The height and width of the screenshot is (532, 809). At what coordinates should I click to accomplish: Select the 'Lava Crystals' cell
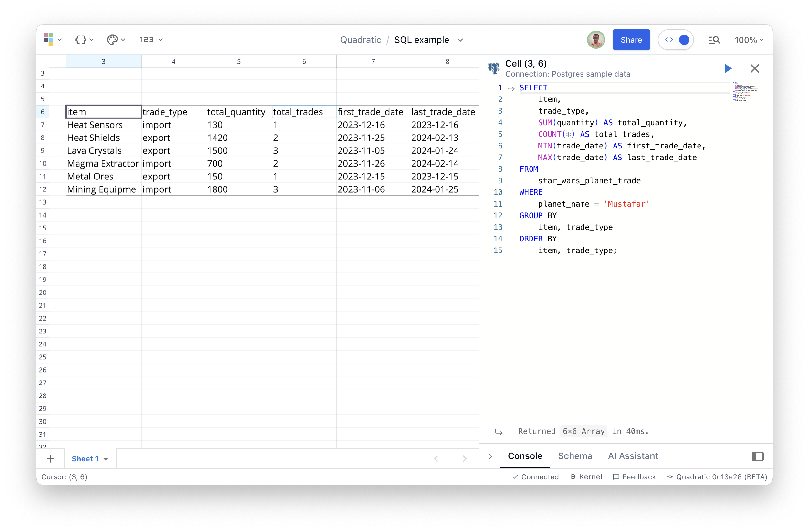[x=104, y=150]
